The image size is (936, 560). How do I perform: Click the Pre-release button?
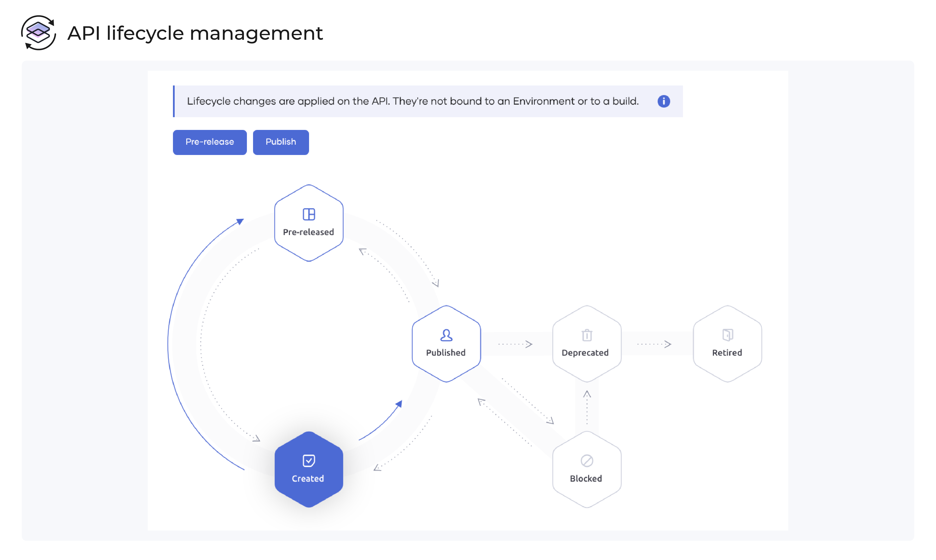(x=210, y=142)
